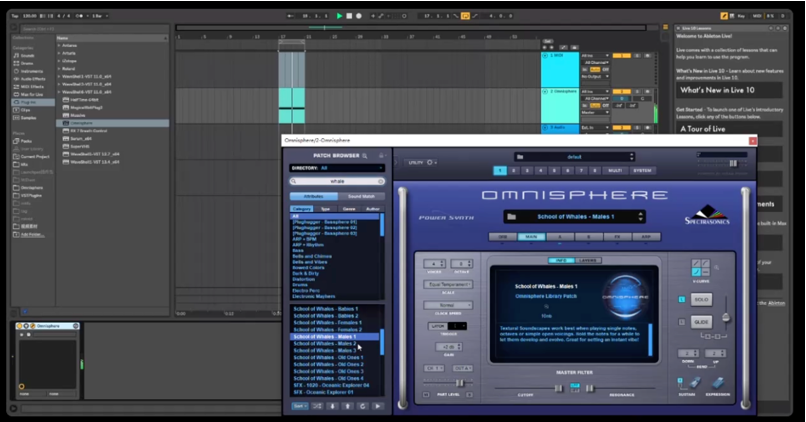Image resolution: width=806 pixels, height=422 pixels.
Task: Load patch School of Whales - Babies 1
Action: click(x=326, y=309)
